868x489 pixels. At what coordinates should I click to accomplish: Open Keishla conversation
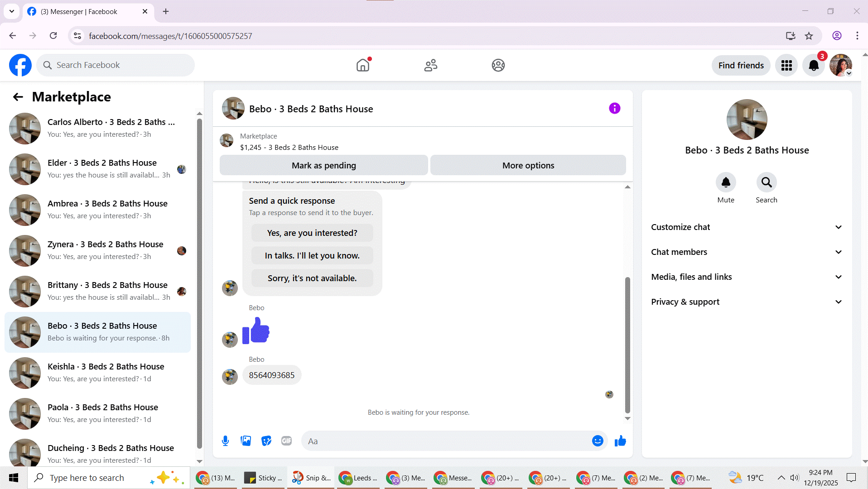tap(97, 373)
